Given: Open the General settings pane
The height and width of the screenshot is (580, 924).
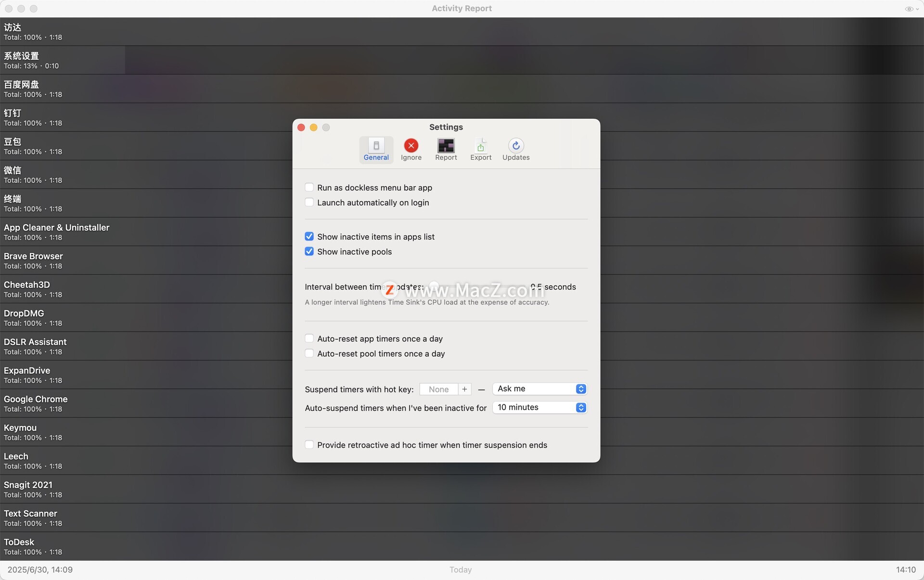Looking at the screenshot, I should pos(376,150).
